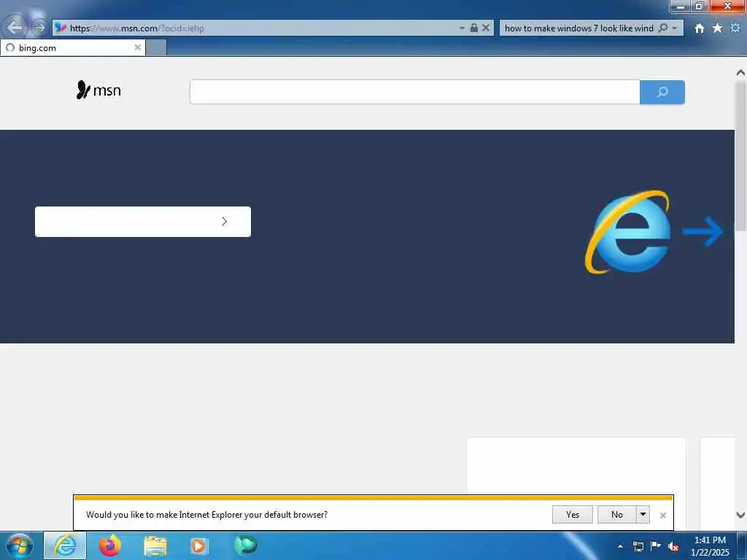Click the Show desktop strip
747x560 pixels.
[743, 545]
